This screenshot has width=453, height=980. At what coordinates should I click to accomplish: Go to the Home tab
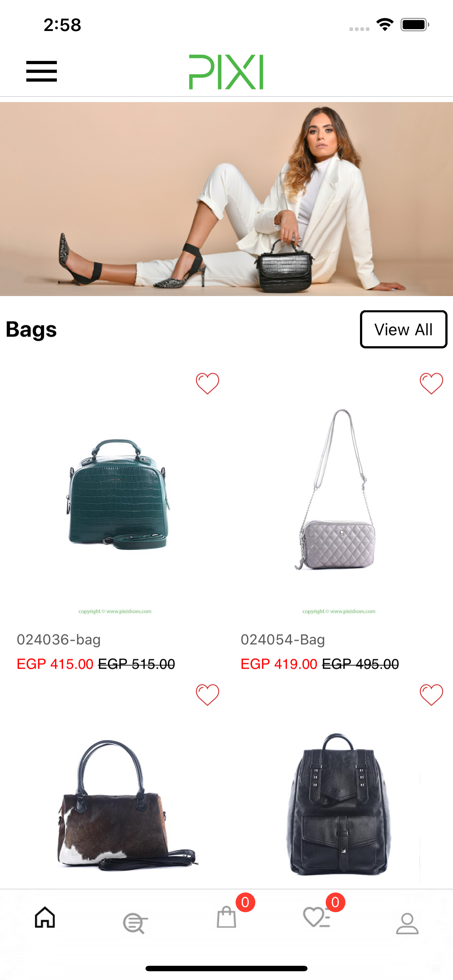tap(45, 917)
